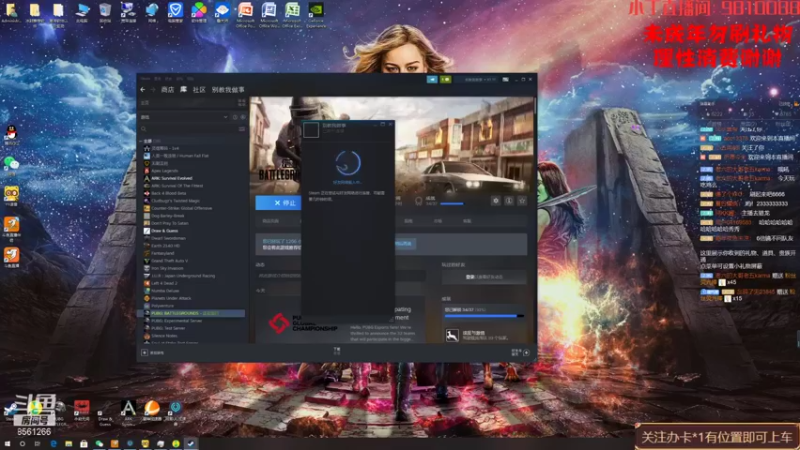This screenshot has height=450, width=800.
Task: Open GeForce Experience desktop shortcut
Action: (x=316, y=15)
